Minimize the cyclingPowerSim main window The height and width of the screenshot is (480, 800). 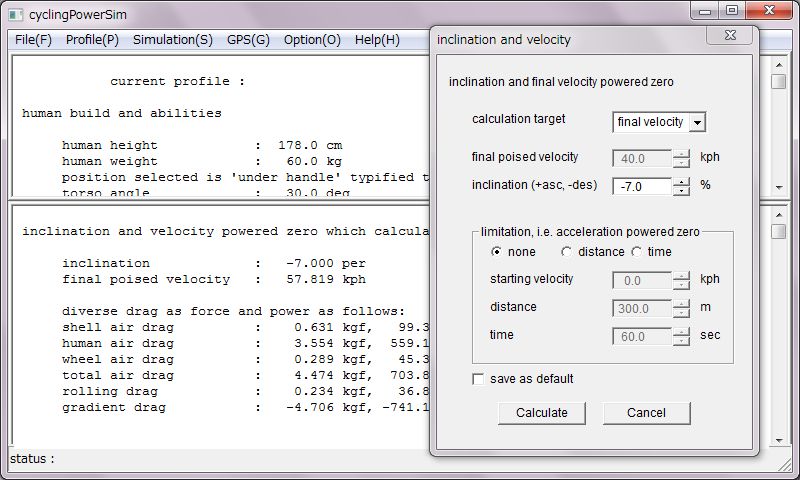click(705, 10)
